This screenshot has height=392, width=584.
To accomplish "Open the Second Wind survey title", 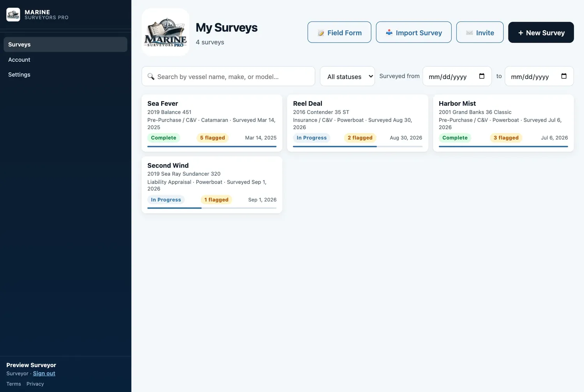I will click(x=168, y=165).
